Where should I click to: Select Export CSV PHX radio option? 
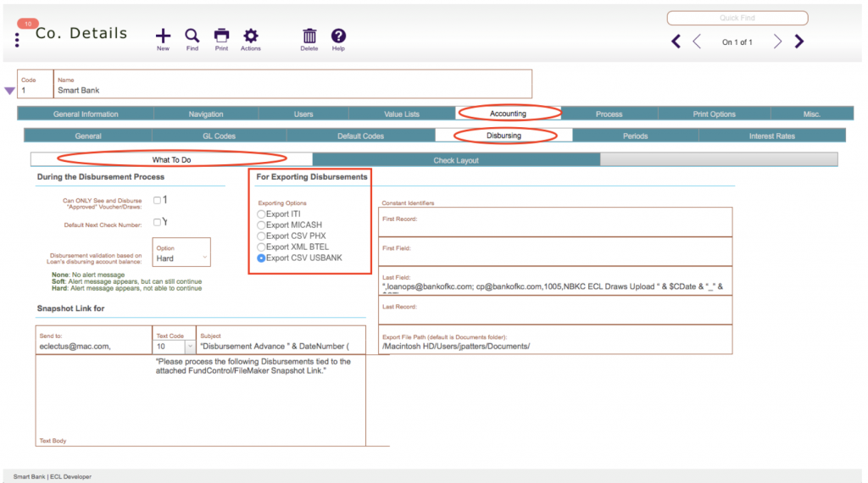click(x=261, y=236)
